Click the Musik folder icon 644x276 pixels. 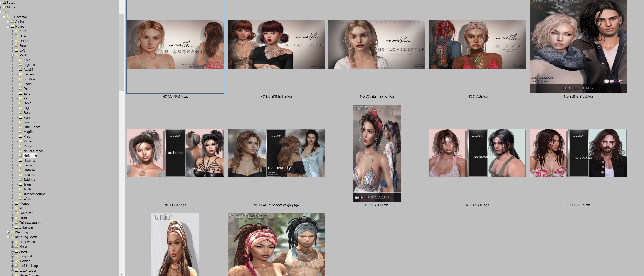(4, 7)
